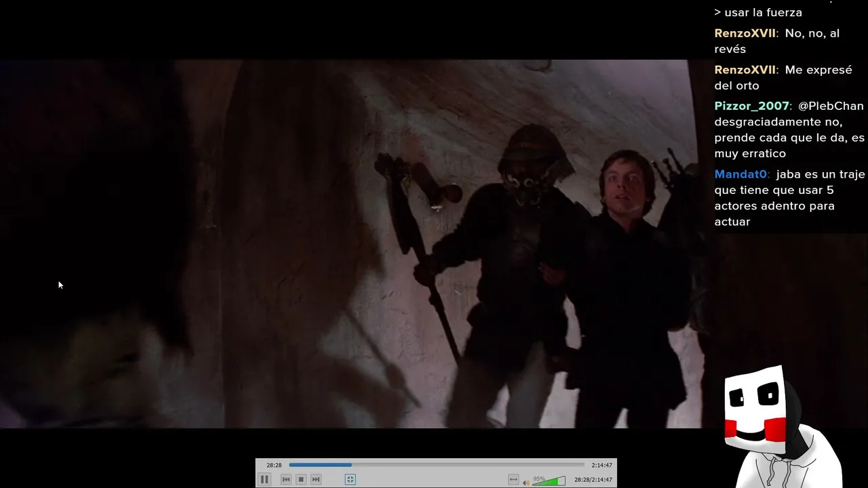Exit fullscreen using the fullscreen toggle icon
Image resolution: width=868 pixels, height=488 pixels.
click(350, 479)
